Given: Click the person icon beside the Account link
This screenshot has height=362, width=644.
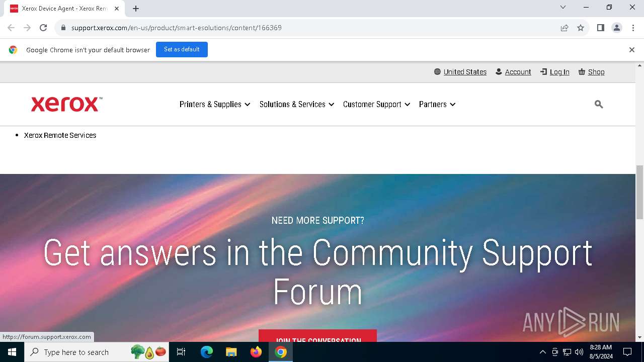Looking at the screenshot, I should 499,72.
